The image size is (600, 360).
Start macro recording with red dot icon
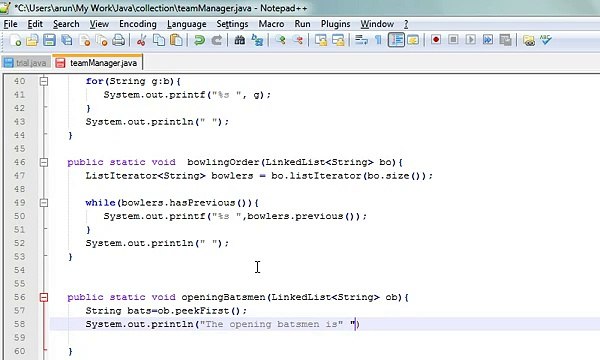(x=436, y=40)
